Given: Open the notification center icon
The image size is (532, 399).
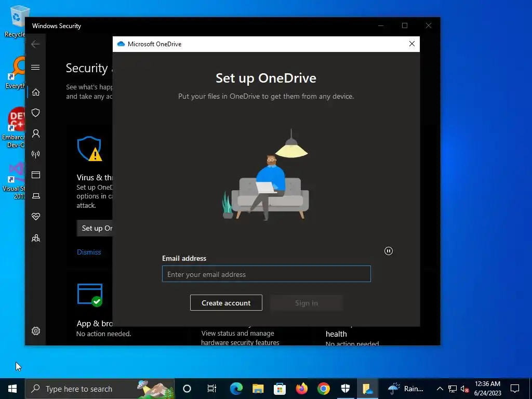Looking at the screenshot, I should pos(515,389).
